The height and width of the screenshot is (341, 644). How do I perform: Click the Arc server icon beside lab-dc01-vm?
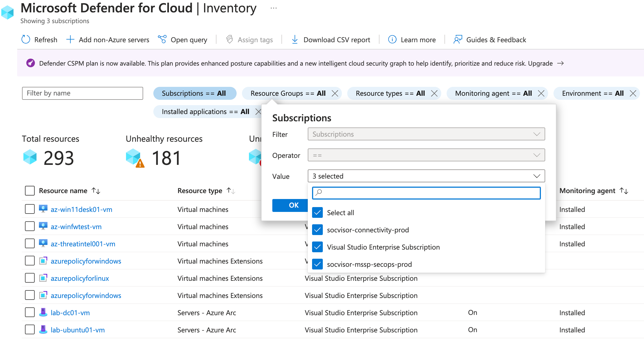point(43,312)
